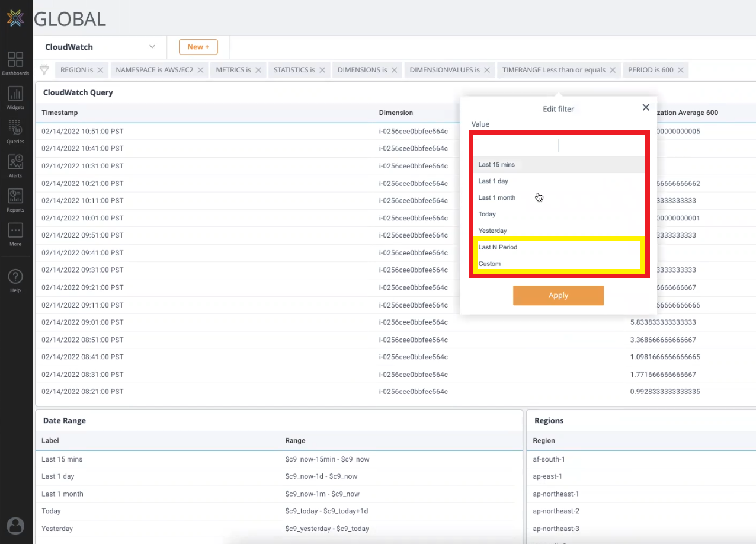Image resolution: width=756 pixels, height=544 pixels.
Task: Open the user profile avatar
Action: coord(15,525)
